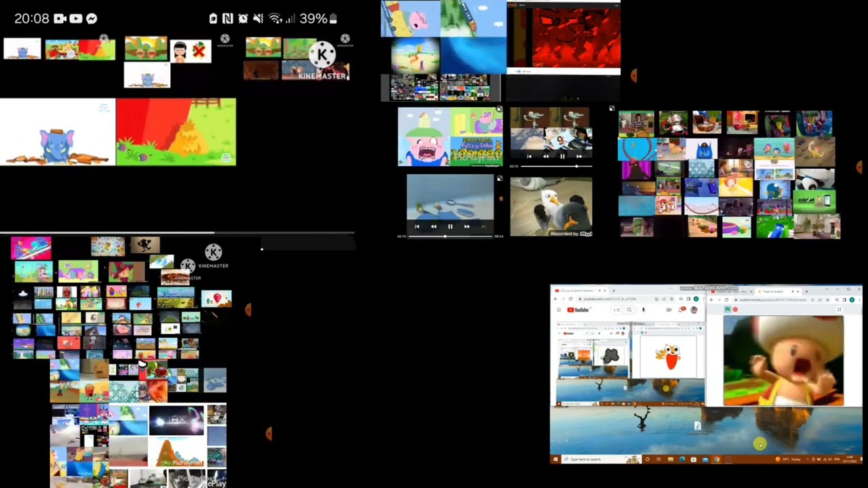
Task: Fast-forward the number 9 video player
Action: click(x=578, y=156)
